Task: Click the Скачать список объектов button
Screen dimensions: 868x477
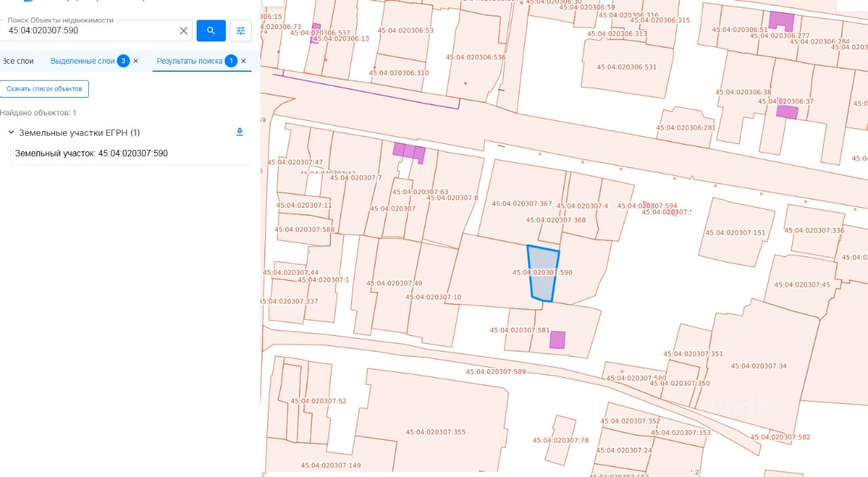Action: [44, 89]
